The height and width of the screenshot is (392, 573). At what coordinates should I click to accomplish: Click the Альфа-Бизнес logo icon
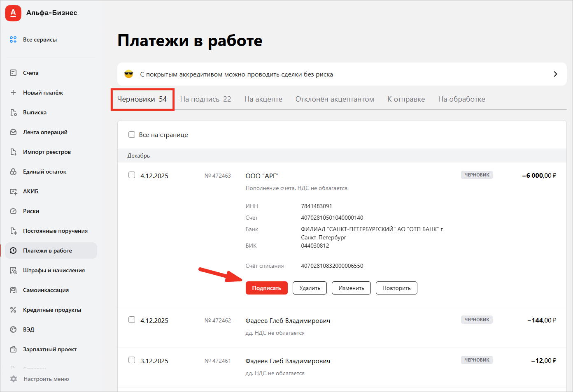(x=13, y=13)
